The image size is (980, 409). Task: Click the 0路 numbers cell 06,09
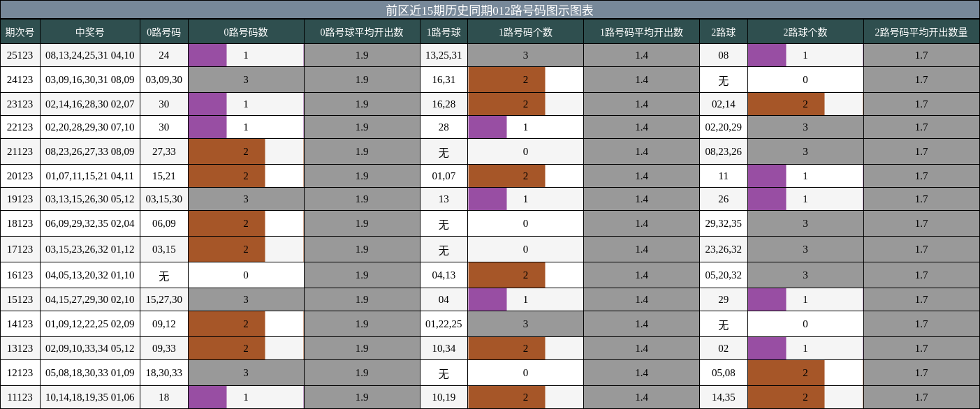tap(164, 223)
